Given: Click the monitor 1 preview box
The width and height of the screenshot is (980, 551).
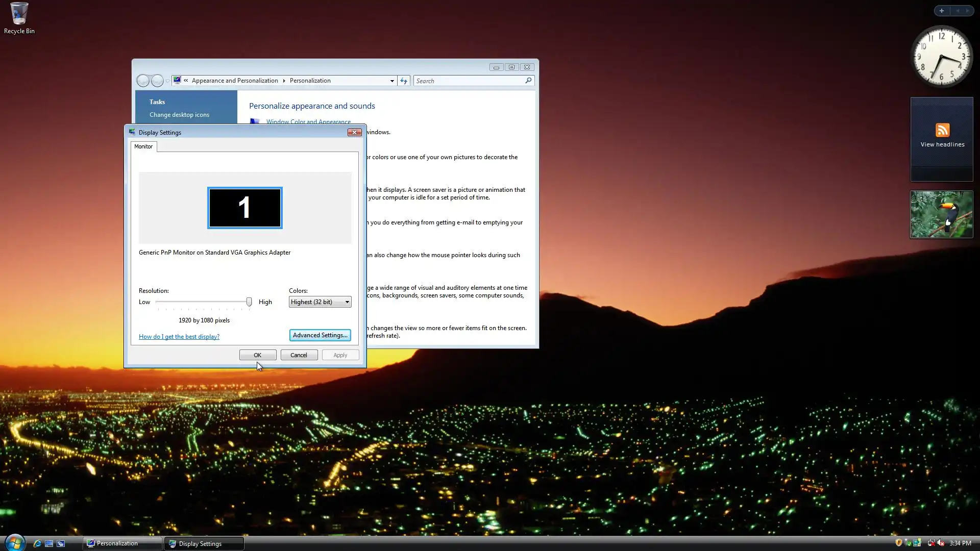Looking at the screenshot, I should point(244,208).
